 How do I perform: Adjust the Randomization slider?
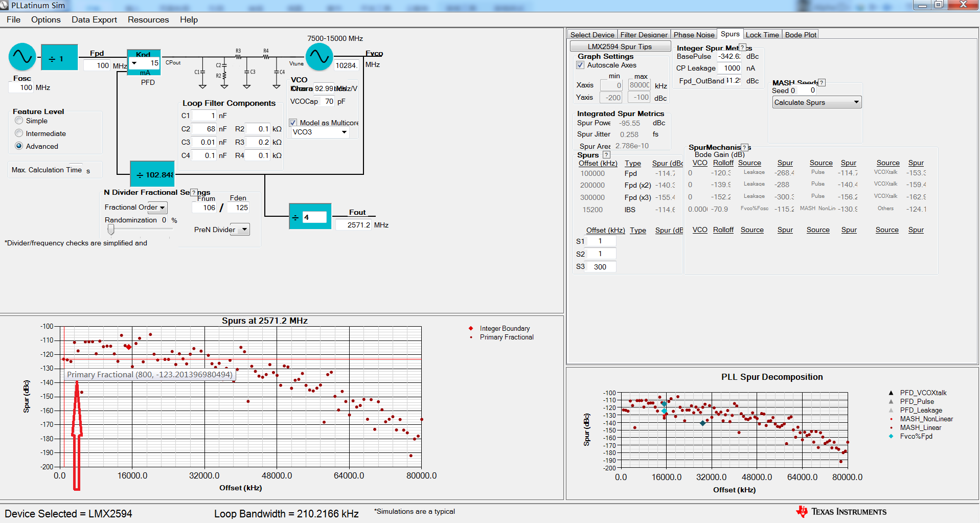tap(111, 230)
